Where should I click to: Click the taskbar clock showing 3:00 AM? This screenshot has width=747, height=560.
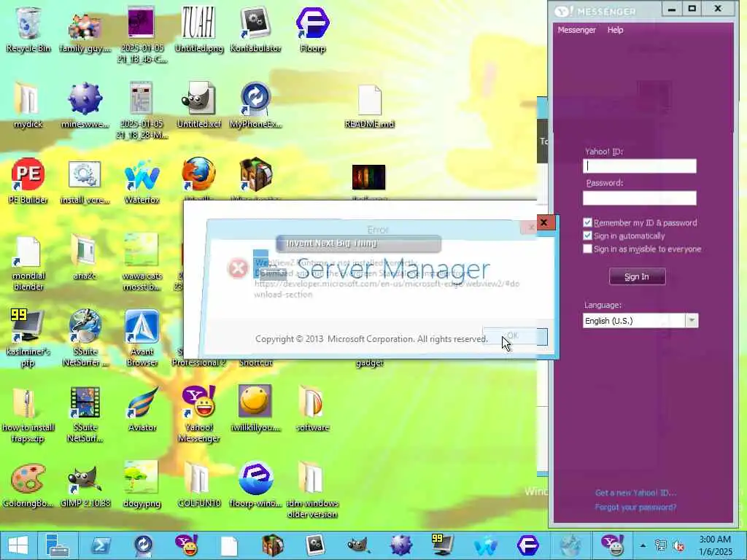715,545
